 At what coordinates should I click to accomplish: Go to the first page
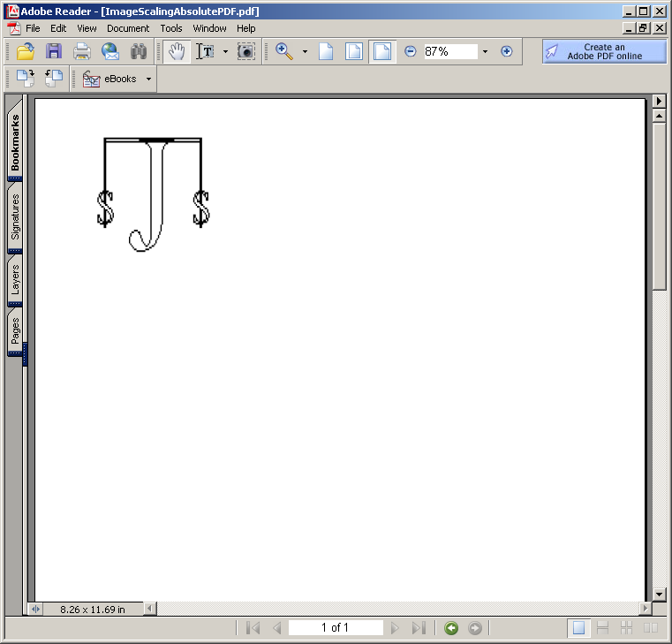tap(253, 628)
